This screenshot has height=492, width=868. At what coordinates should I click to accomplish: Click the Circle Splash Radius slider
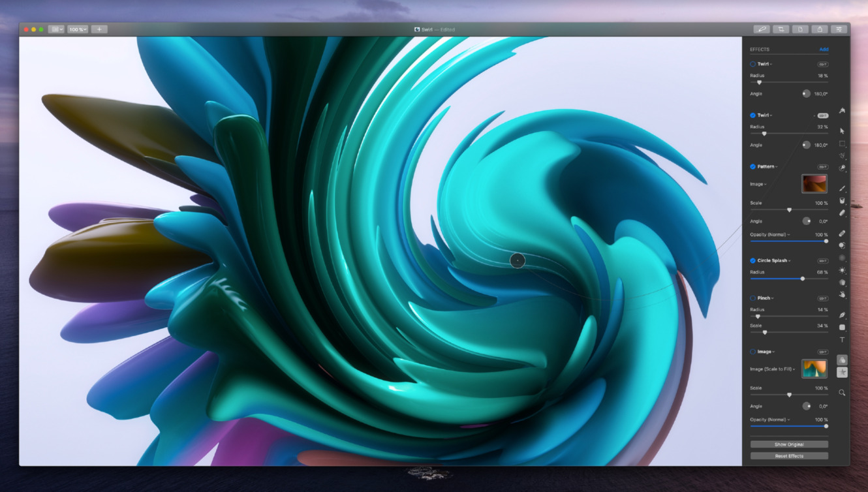coord(789,279)
